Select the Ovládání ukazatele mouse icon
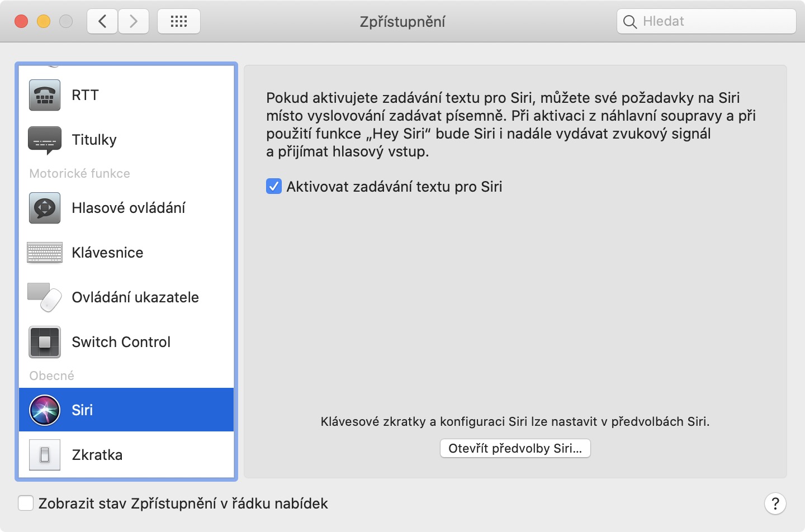 45,297
